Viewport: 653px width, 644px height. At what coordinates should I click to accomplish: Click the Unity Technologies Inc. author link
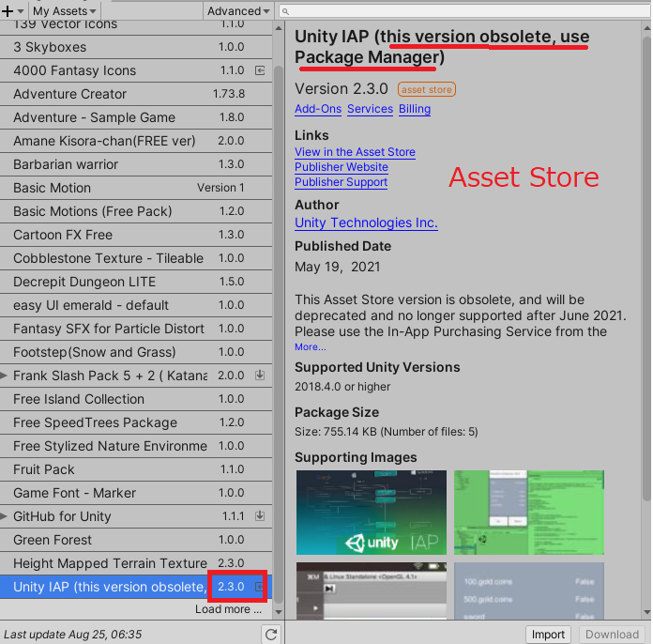pyautogui.click(x=366, y=222)
